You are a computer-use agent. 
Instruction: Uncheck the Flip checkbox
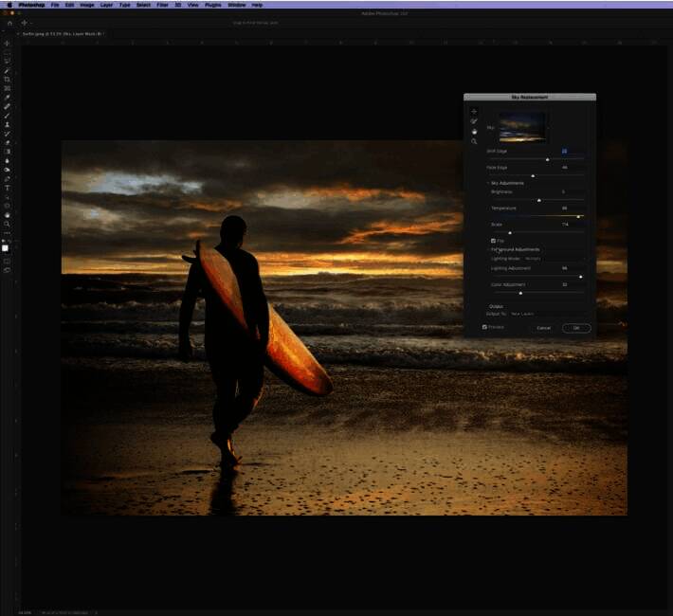(x=493, y=241)
